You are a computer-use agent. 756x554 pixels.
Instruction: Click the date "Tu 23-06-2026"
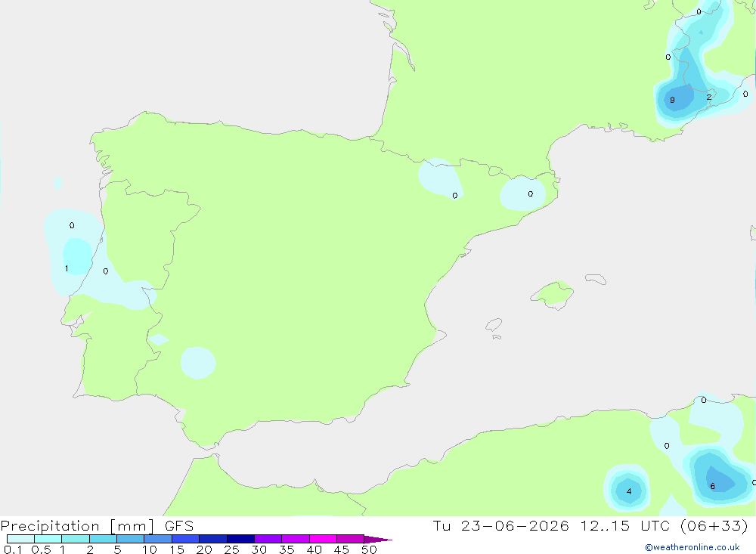pos(500,525)
